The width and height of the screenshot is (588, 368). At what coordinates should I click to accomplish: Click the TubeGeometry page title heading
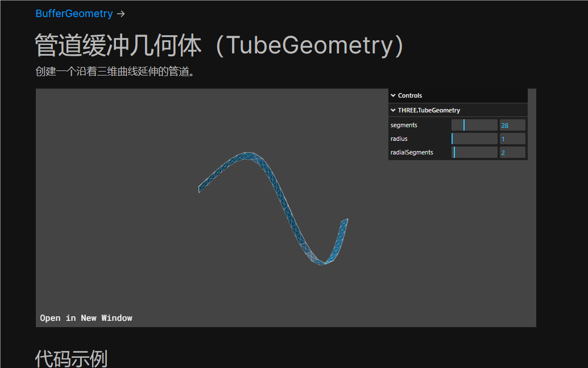(219, 45)
